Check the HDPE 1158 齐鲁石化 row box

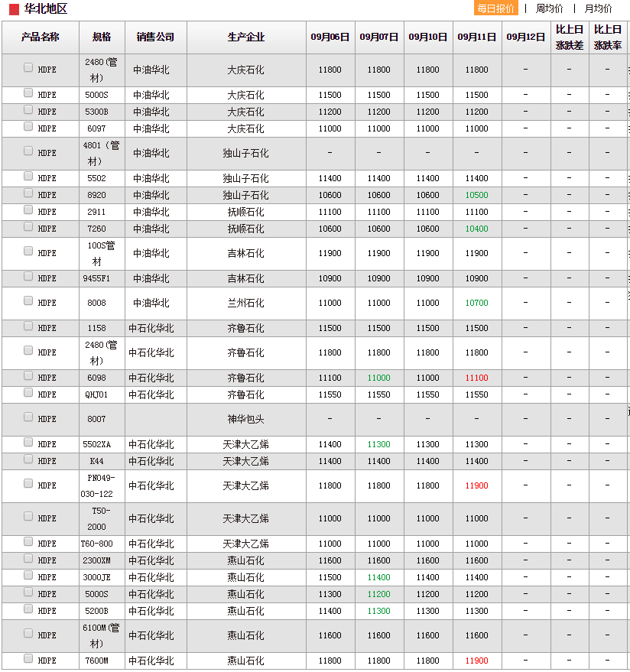[x=28, y=326]
